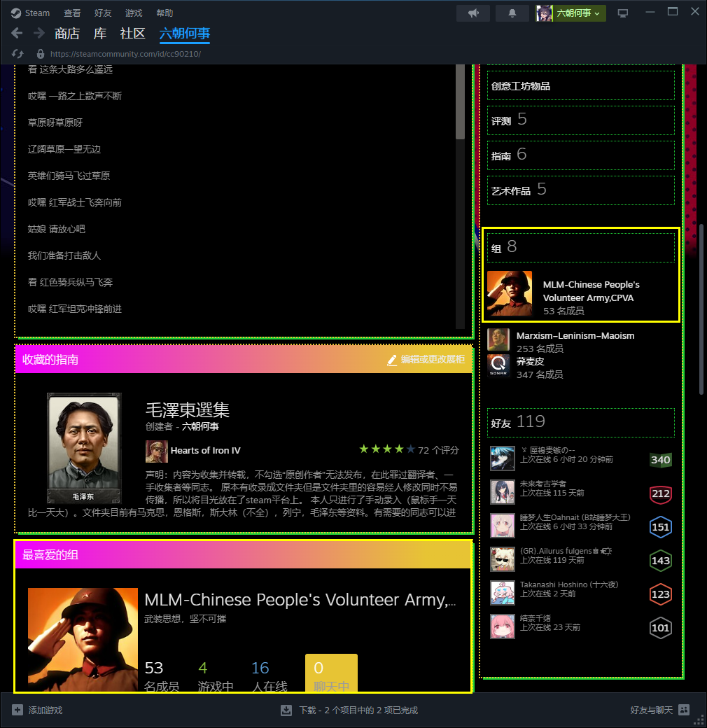Click the friends chat icon at bottom right

tap(684, 710)
